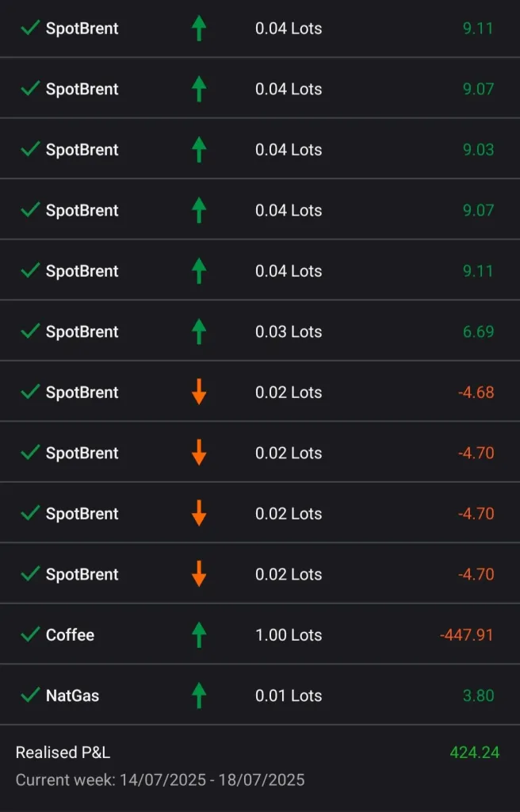Select the 0.01 Lots volume value
This screenshot has height=812, width=520.
(289, 695)
